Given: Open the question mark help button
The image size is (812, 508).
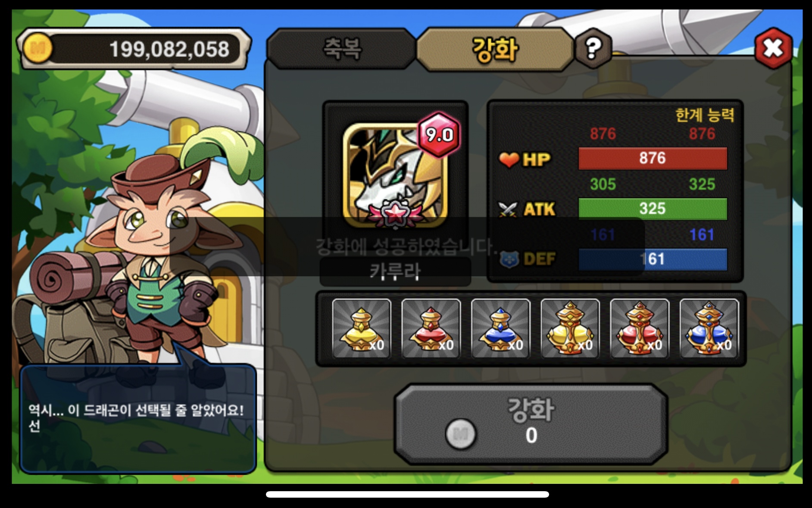Looking at the screenshot, I should click(593, 48).
